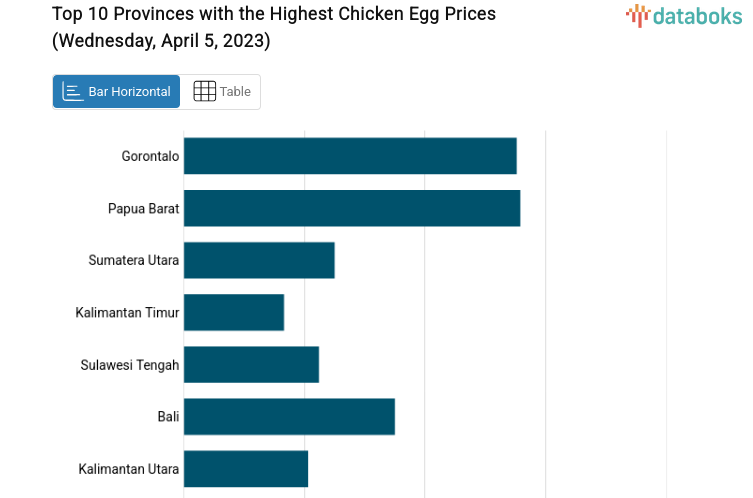Click the Sumatera Utara axis label

point(134,260)
